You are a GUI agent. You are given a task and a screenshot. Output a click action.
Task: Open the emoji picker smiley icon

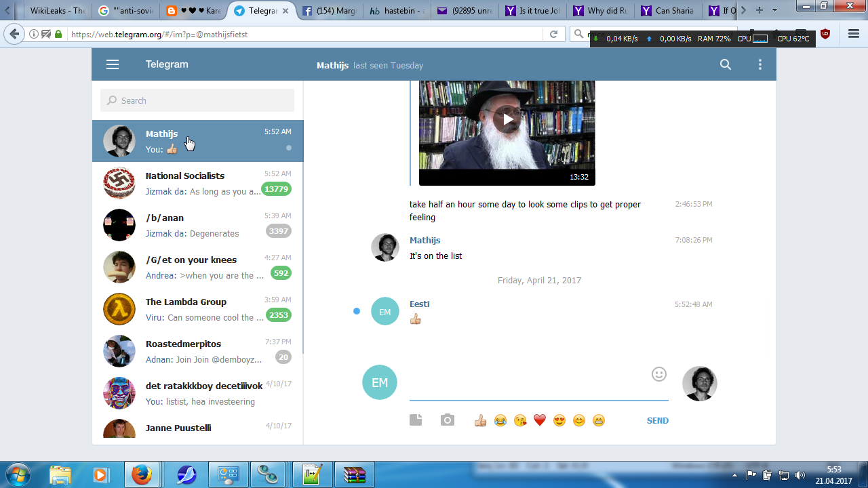coord(659,374)
